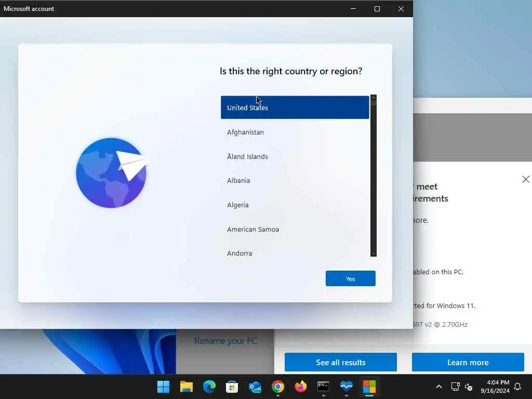Image resolution: width=532 pixels, height=399 pixels.
Task: Select United States in country list
Action: 295,108
